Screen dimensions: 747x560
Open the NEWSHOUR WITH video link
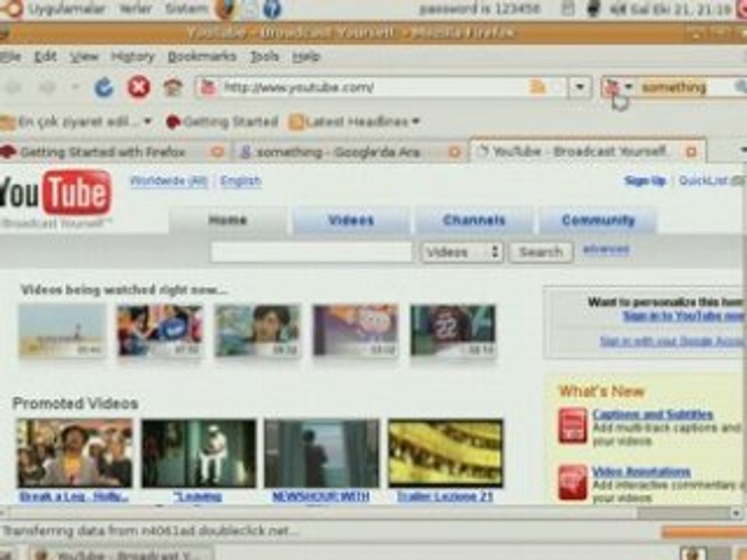coord(321,497)
